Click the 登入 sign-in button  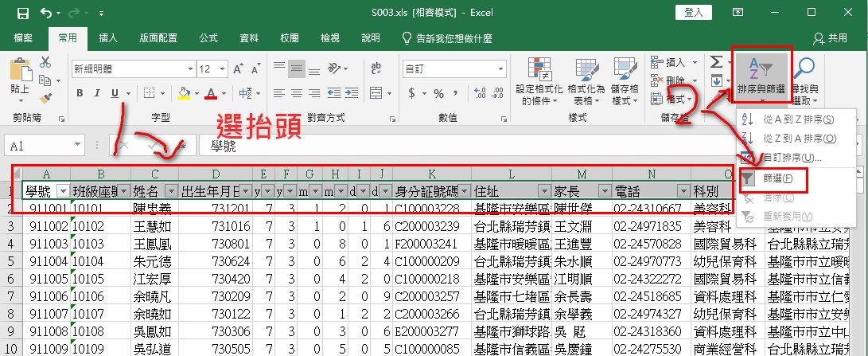coord(694,12)
